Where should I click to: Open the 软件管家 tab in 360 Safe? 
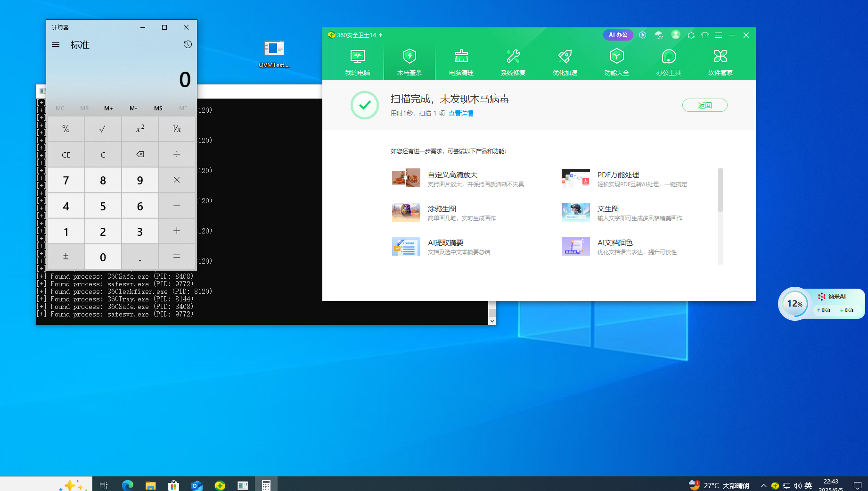(x=721, y=63)
